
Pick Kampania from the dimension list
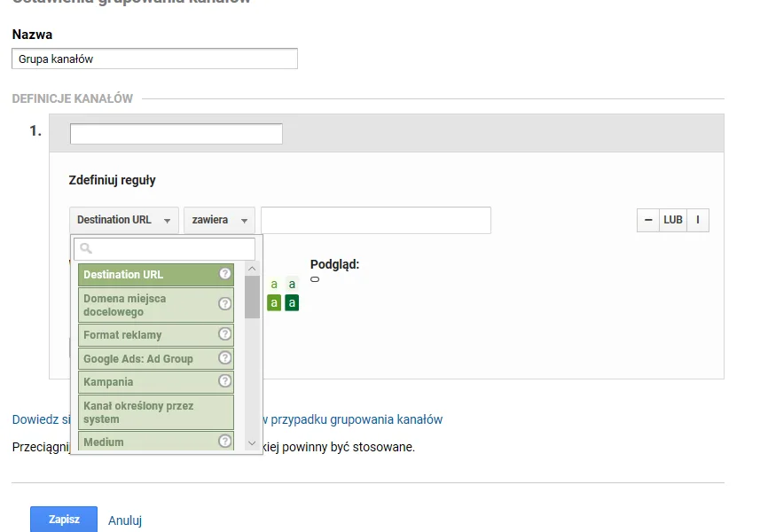[x=156, y=382]
